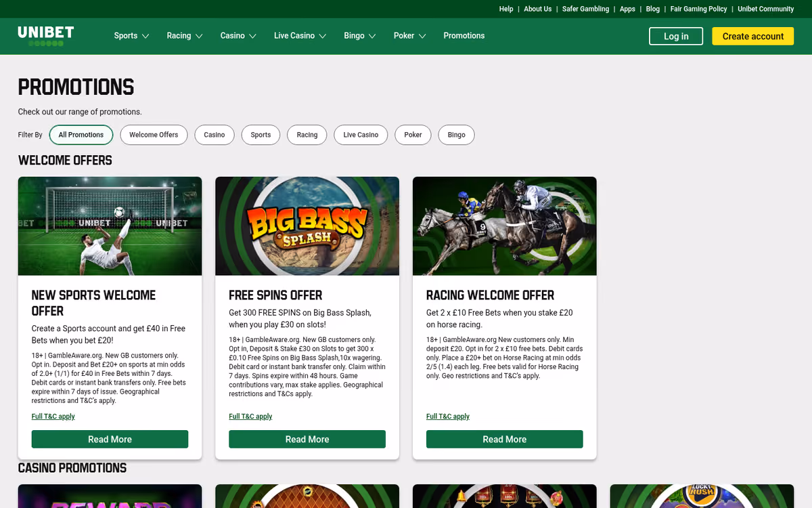This screenshot has width=812, height=508.
Task: Click the Log in button
Action: tap(676, 37)
